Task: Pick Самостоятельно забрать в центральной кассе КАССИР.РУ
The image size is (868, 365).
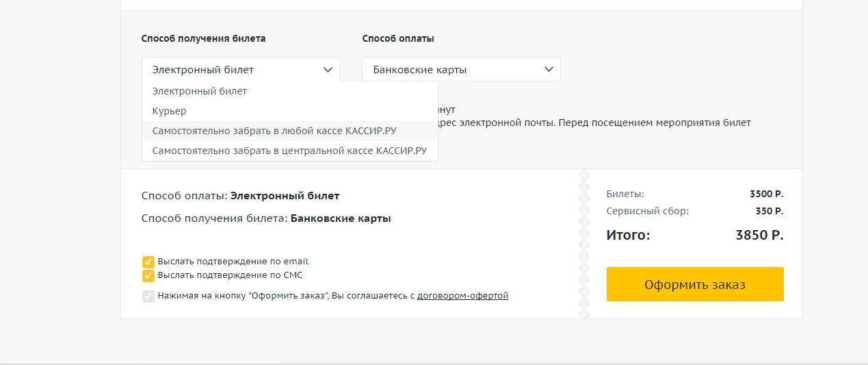Action: [290, 151]
